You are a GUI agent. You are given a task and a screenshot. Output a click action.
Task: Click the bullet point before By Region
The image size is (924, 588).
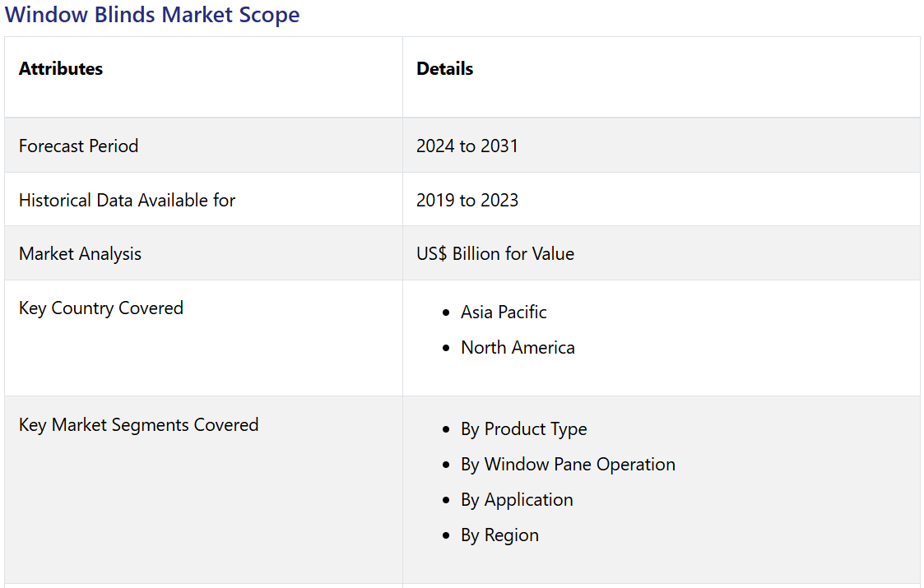point(446,536)
